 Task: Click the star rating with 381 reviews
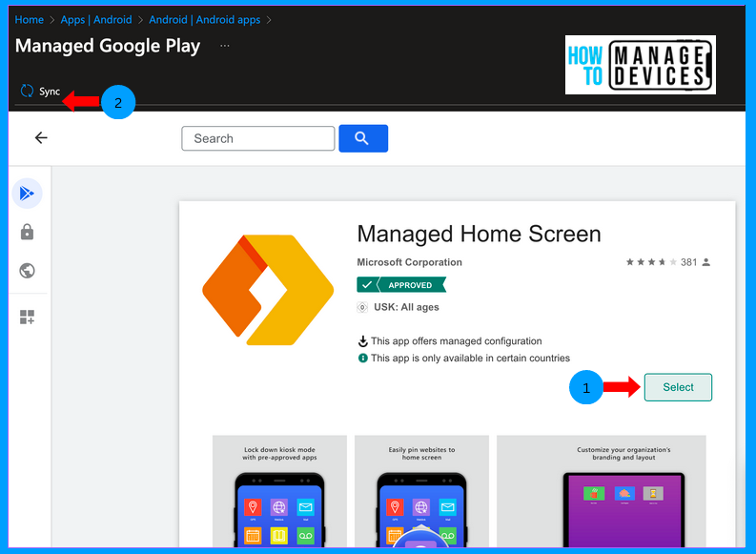pyautogui.click(x=667, y=262)
